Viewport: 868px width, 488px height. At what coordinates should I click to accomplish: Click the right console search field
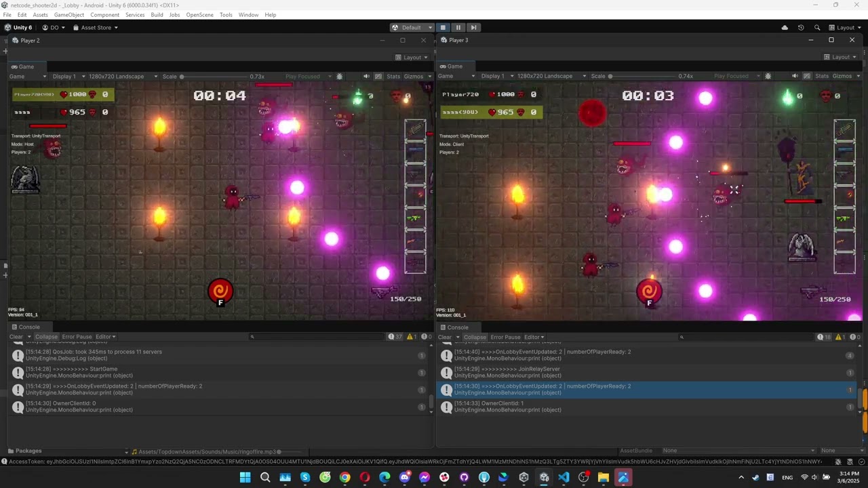[x=746, y=337]
